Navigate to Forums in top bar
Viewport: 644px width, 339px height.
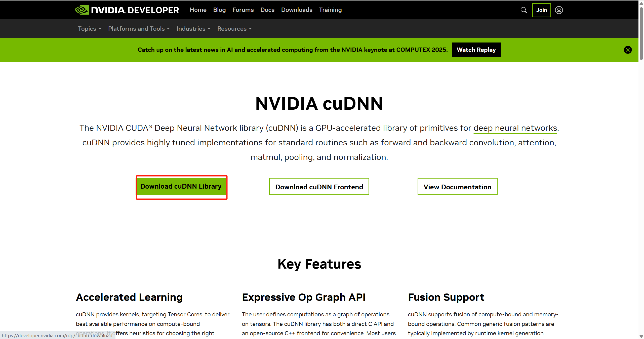point(243,10)
